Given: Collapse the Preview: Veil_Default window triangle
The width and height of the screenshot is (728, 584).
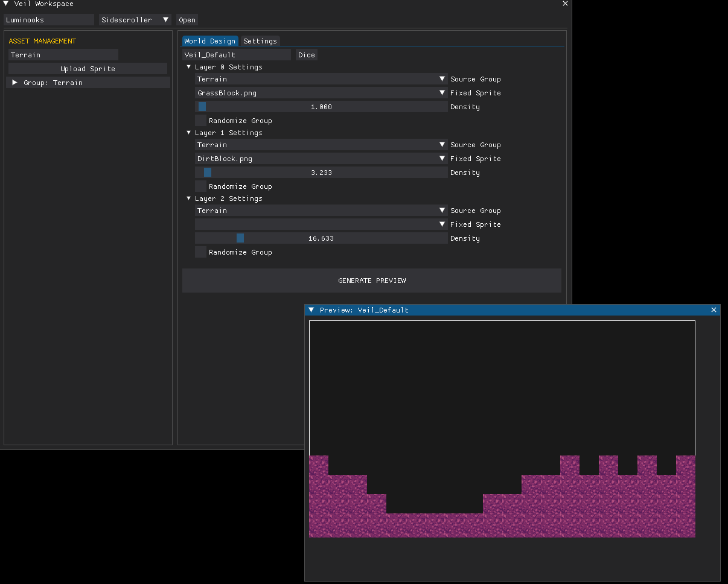Looking at the screenshot, I should click(311, 309).
